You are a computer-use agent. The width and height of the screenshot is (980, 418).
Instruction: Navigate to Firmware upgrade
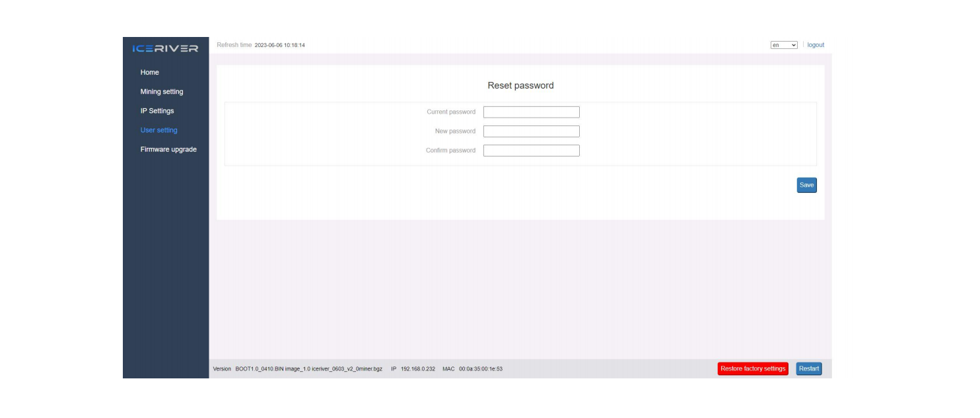tap(168, 149)
